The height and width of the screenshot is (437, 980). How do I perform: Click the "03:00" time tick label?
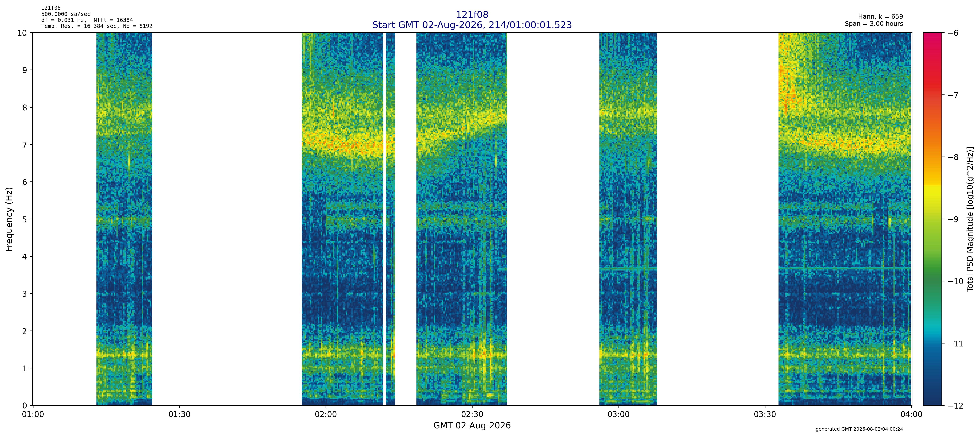[619, 414]
